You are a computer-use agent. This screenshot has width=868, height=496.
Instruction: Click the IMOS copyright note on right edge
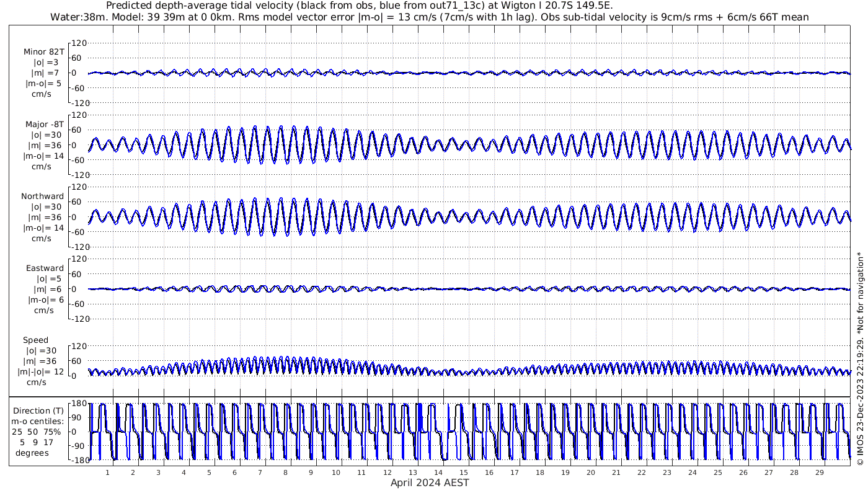click(860, 358)
